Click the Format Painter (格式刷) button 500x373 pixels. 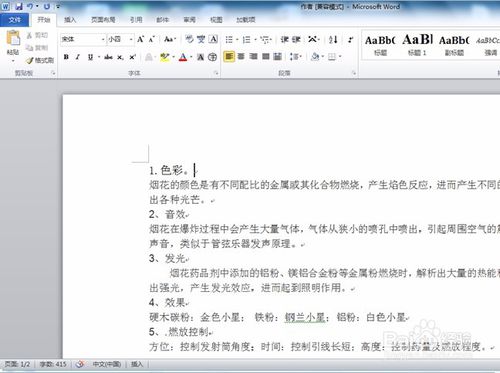[40, 60]
